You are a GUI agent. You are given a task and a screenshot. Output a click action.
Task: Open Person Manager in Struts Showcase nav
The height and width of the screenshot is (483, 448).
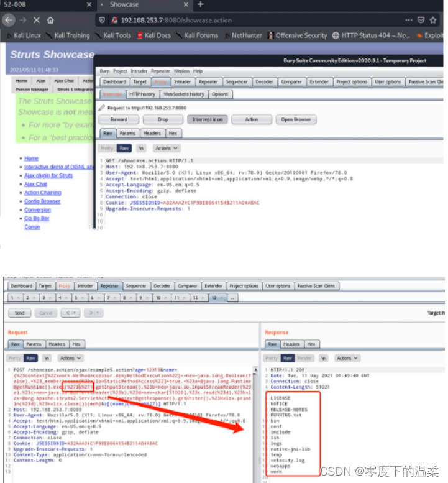pyautogui.click(x=32, y=90)
